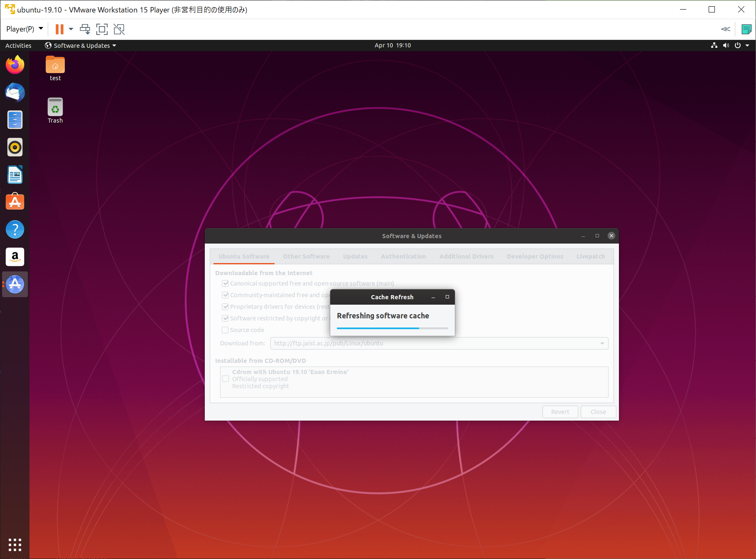The height and width of the screenshot is (559, 756).
Task: Open Rhythmbox music player
Action: pos(15,147)
